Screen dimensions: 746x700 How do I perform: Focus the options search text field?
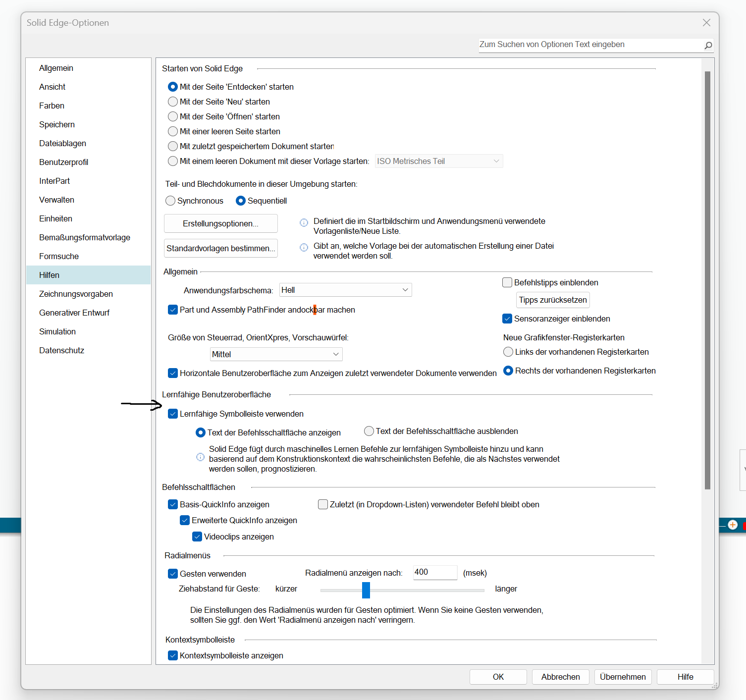coord(590,45)
